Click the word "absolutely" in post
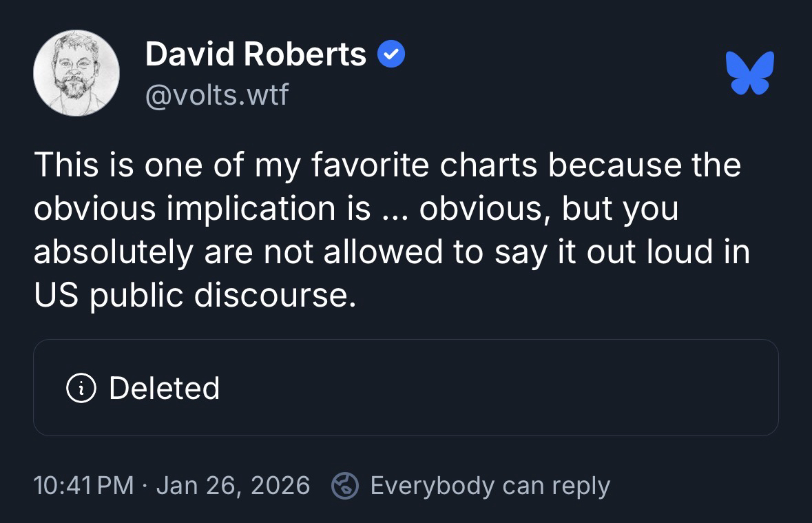812x523 pixels. pyautogui.click(x=113, y=252)
